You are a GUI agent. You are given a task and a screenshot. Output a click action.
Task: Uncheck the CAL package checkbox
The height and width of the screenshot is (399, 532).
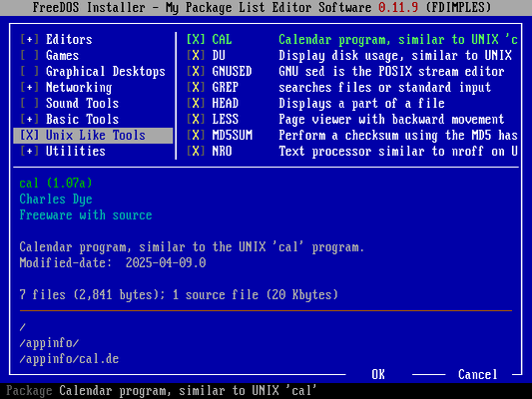(196, 40)
